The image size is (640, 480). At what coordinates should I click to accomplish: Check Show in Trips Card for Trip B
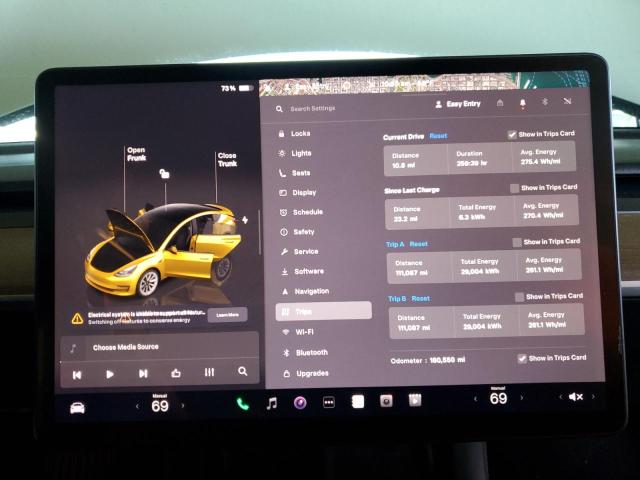520,297
